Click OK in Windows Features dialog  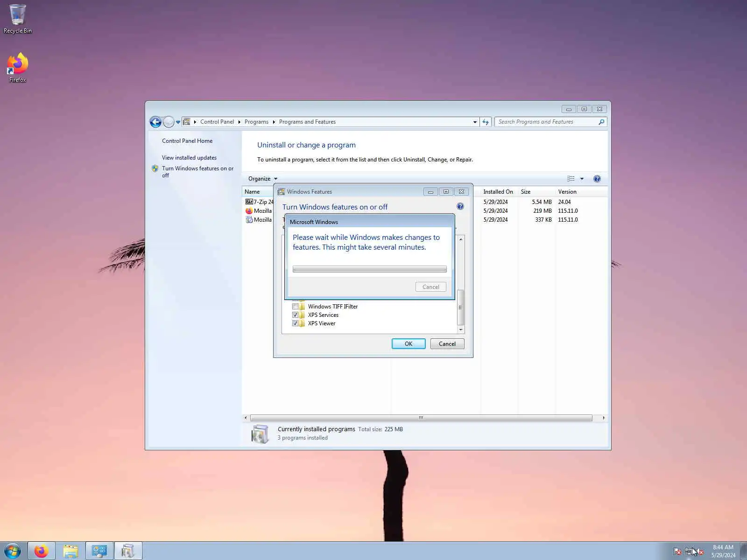[409, 344]
